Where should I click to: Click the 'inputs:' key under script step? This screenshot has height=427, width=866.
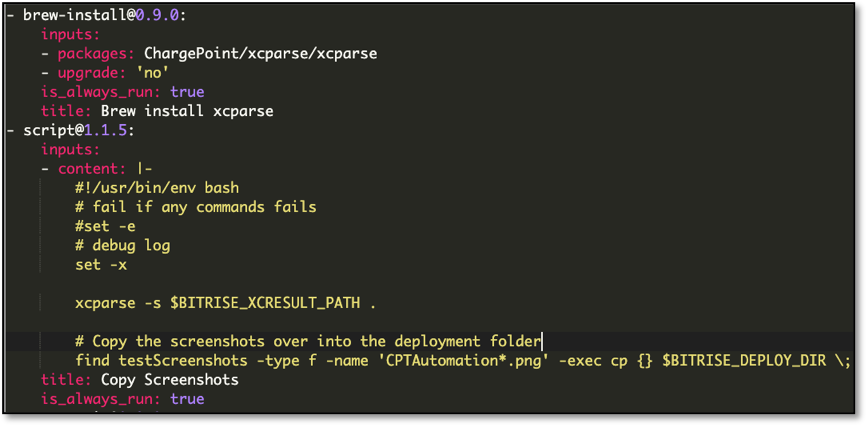pos(69,149)
